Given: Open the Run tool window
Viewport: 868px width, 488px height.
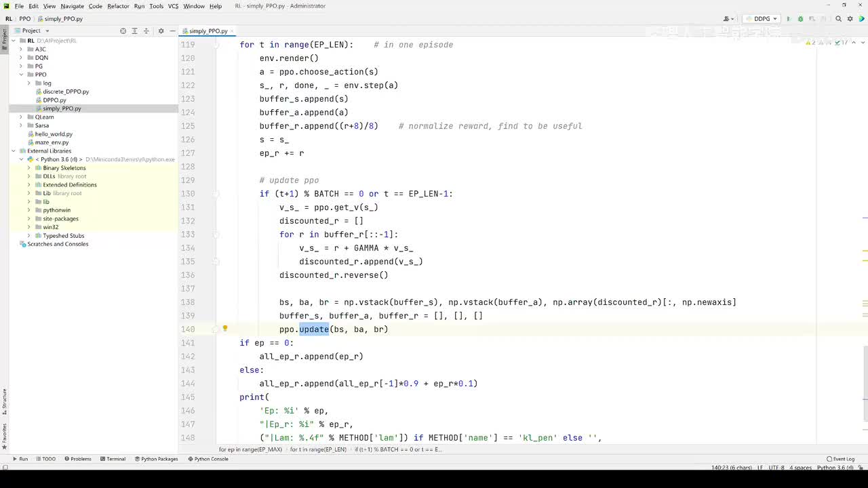Looking at the screenshot, I should 20,459.
